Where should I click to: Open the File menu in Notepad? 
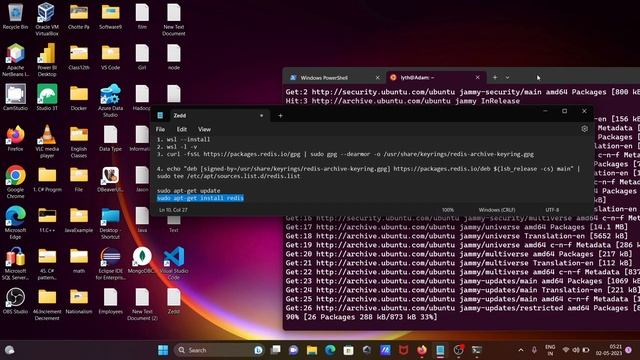pyautogui.click(x=160, y=129)
